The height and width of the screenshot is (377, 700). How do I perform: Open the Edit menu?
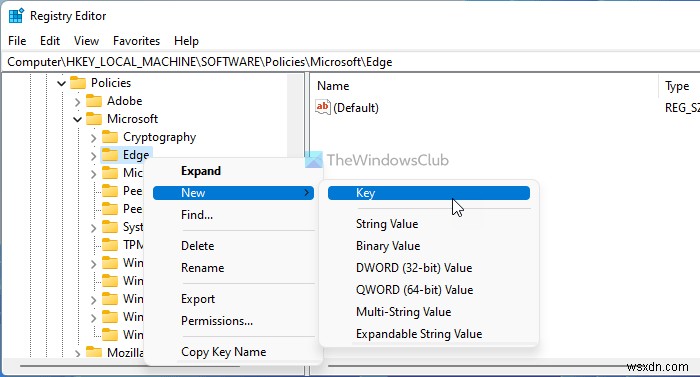[50, 41]
